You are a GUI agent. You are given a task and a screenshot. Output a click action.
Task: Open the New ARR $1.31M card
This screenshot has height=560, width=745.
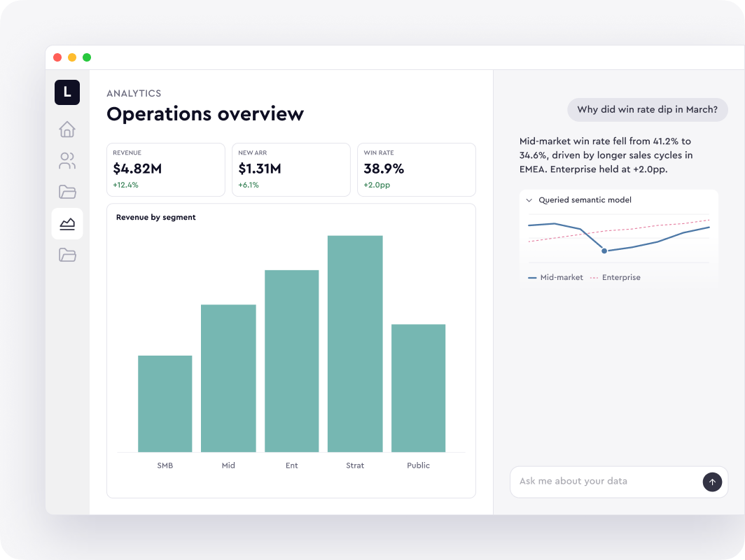tap(291, 169)
